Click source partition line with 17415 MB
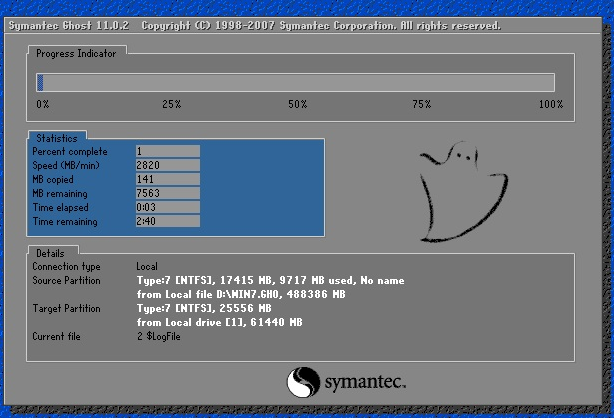 (271, 280)
